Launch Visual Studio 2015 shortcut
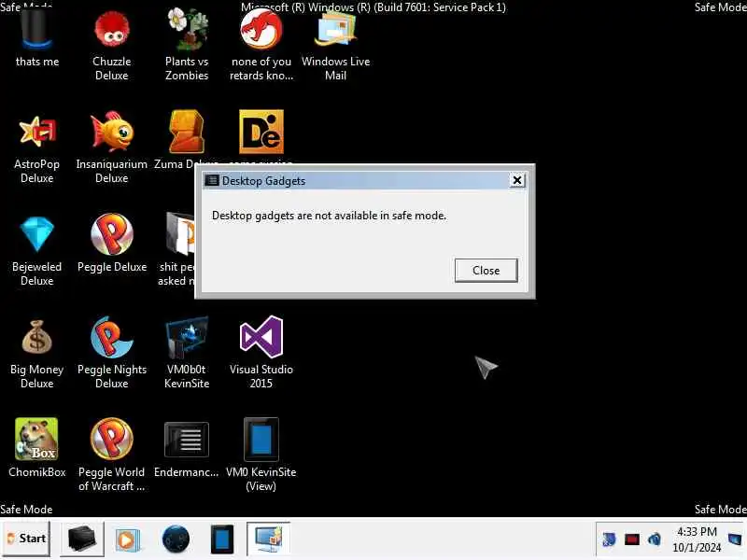The width and height of the screenshot is (747, 560). pyautogui.click(x=261, y=337)
